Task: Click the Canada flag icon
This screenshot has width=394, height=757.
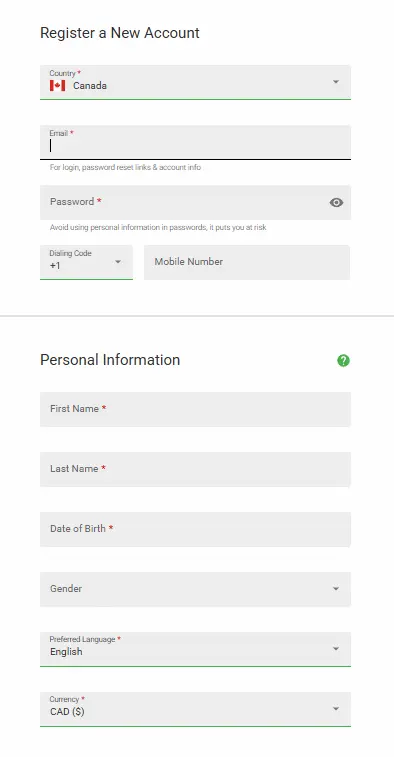Action: [x=57, y=86]
